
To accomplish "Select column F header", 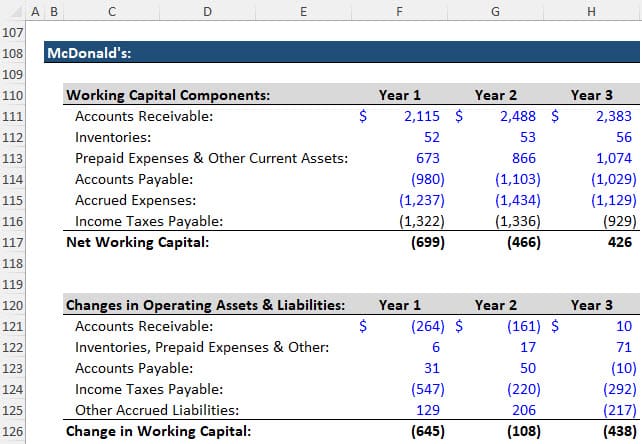I will click(399, 11).
